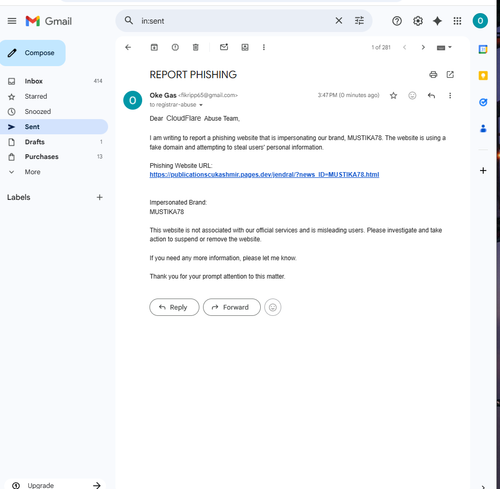Click the phishing website URL link

tap(264, 175)
